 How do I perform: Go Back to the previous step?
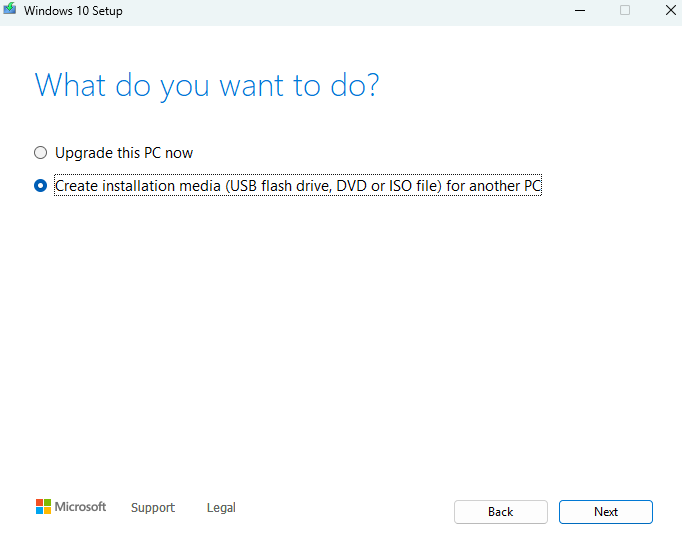[x=501, y=512]
